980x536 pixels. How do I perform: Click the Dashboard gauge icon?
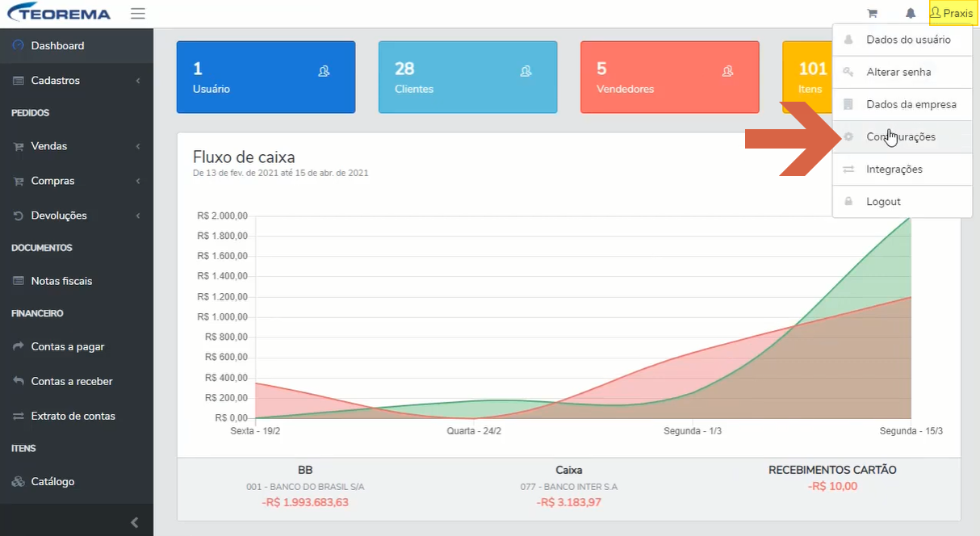pos(18,46)
